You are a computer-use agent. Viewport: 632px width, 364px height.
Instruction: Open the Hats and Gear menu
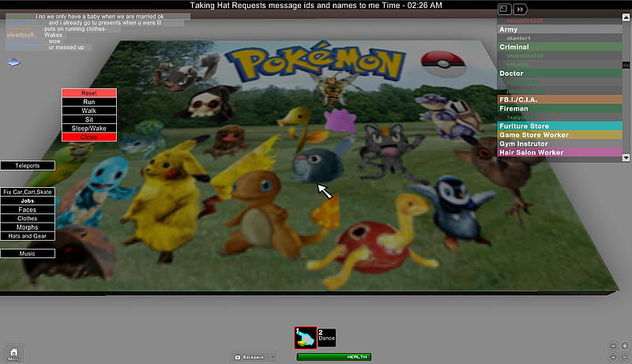[28, 236]
